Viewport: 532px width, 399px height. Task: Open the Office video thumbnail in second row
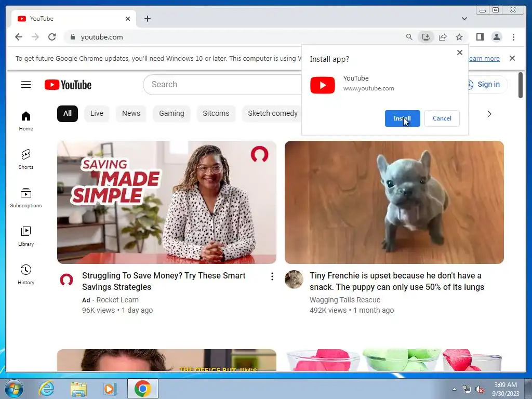coord(167,360)
